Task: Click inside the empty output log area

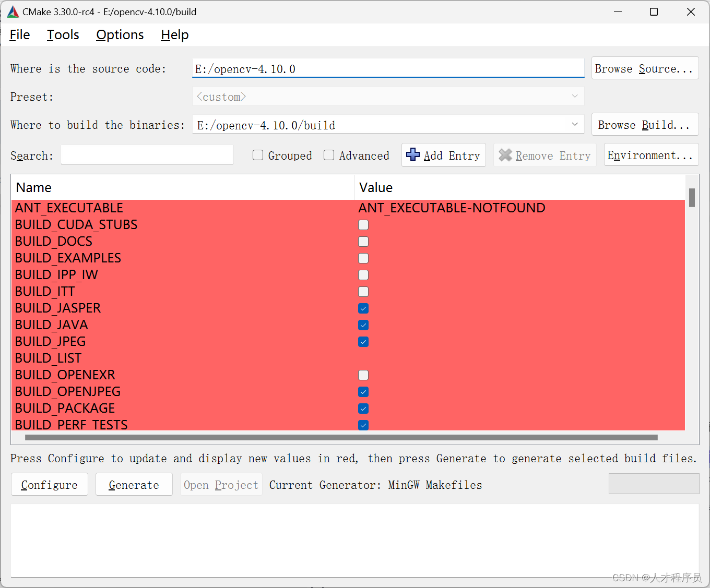Action: click(354, 540)
